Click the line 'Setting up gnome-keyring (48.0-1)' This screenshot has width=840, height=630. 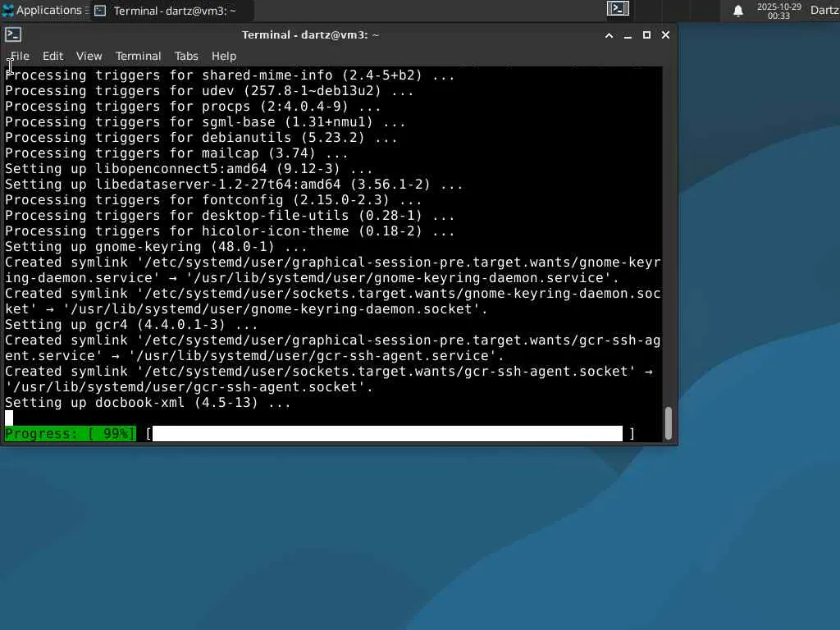156,246
